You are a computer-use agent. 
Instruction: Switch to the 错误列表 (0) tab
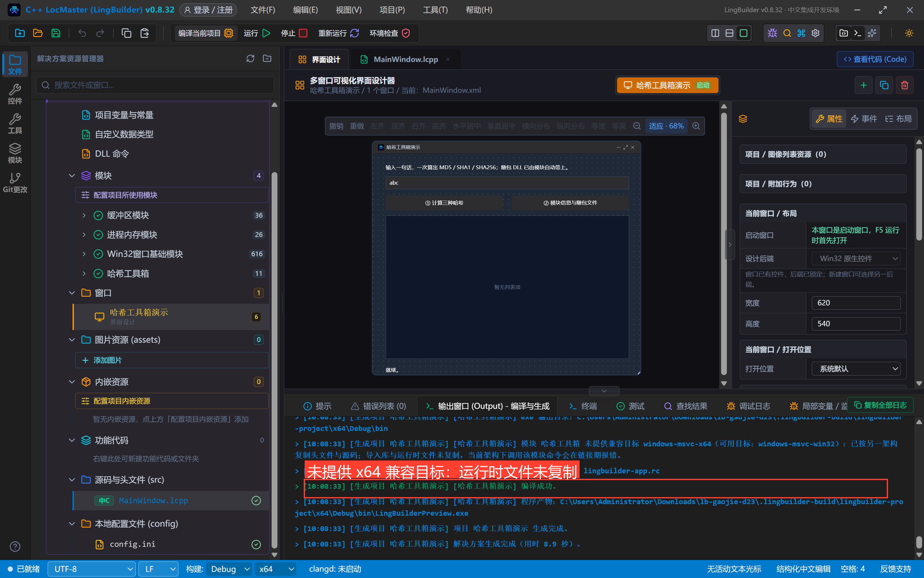378,406
